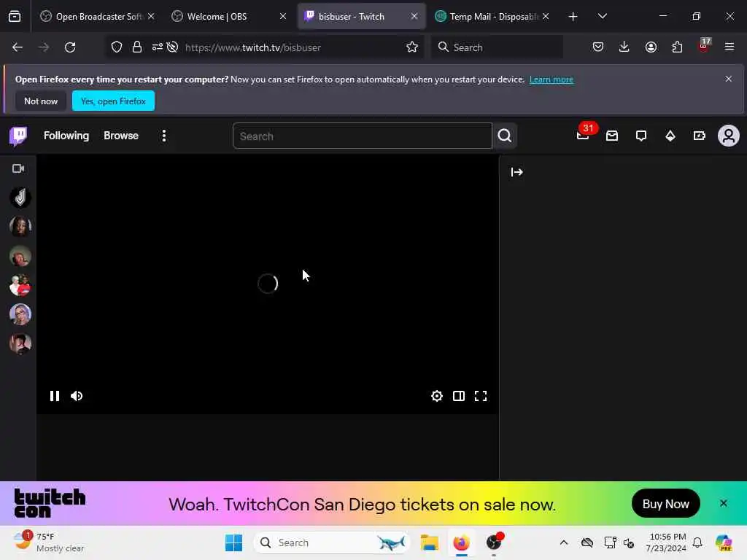
Task: Toggle theatre mode on the player
Action: pyautogui.click(x=459, y=396)
